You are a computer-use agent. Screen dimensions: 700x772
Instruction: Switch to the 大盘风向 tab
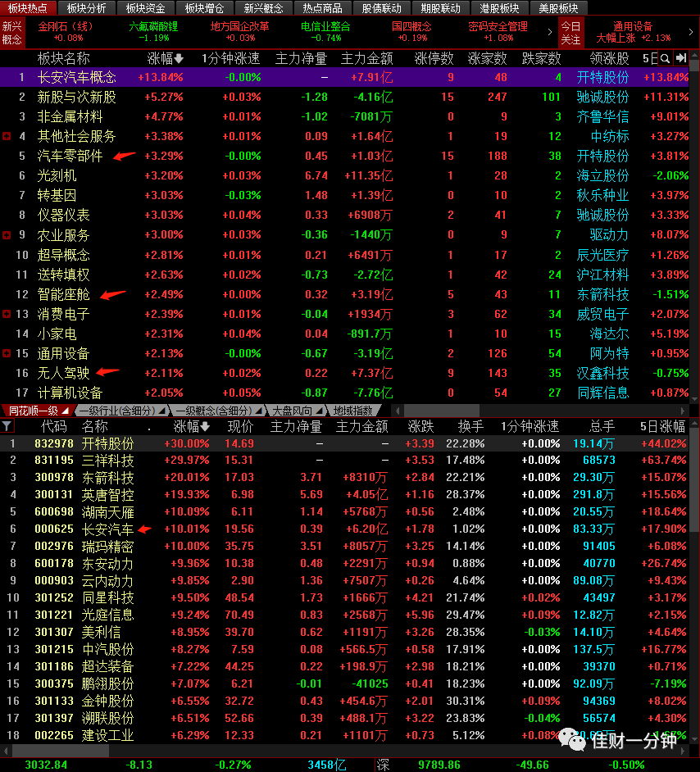(292, 411)
